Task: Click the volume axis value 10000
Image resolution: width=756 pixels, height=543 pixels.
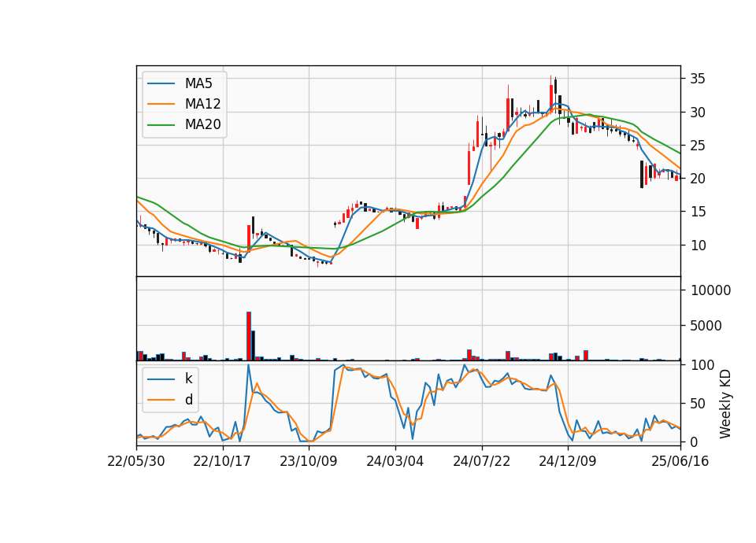Action: tap(710, 290)
